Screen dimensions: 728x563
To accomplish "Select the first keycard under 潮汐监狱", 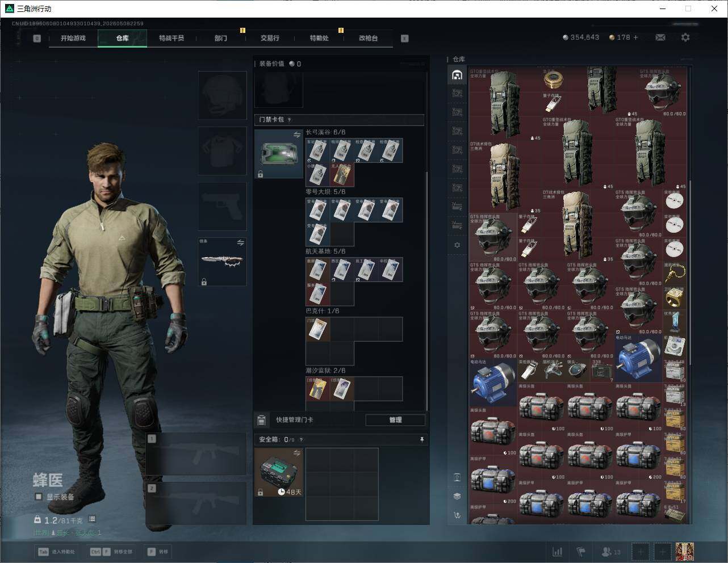I will 318,389.
